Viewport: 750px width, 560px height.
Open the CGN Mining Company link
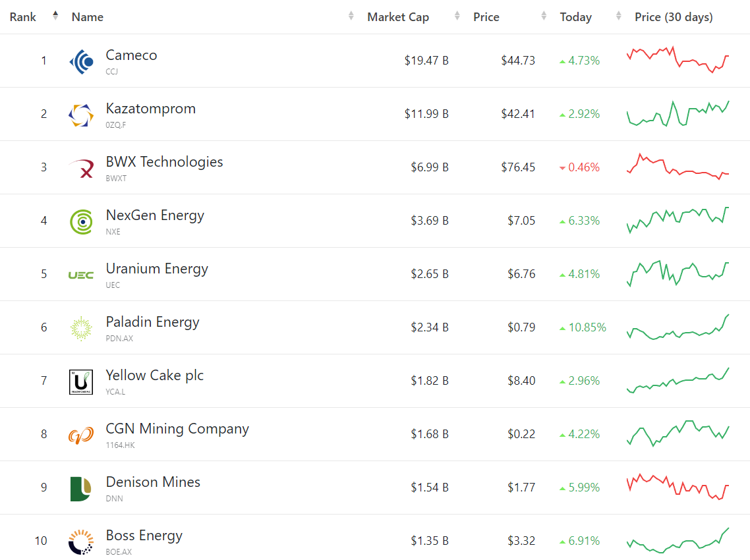(177, 429)
